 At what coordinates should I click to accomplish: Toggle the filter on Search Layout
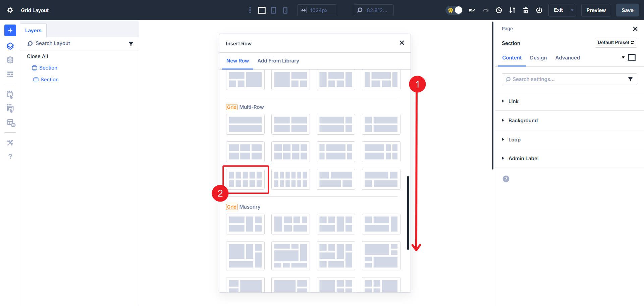tap(131, 43)
